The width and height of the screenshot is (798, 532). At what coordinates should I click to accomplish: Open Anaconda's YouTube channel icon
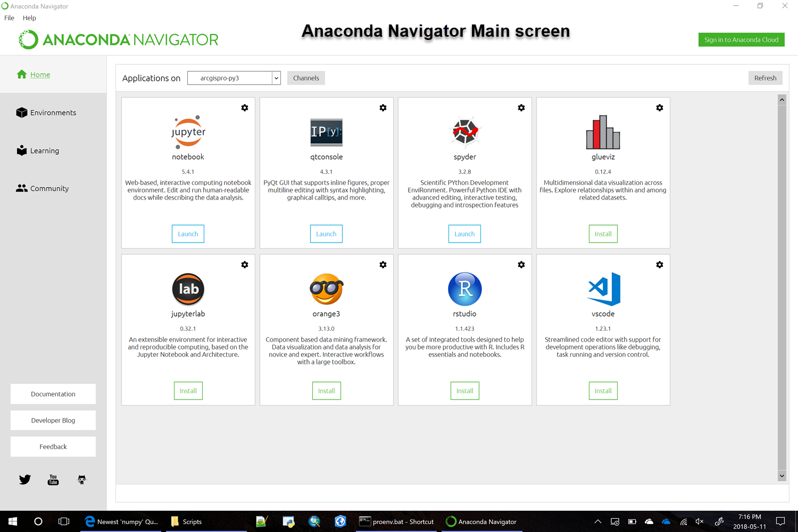53,480
